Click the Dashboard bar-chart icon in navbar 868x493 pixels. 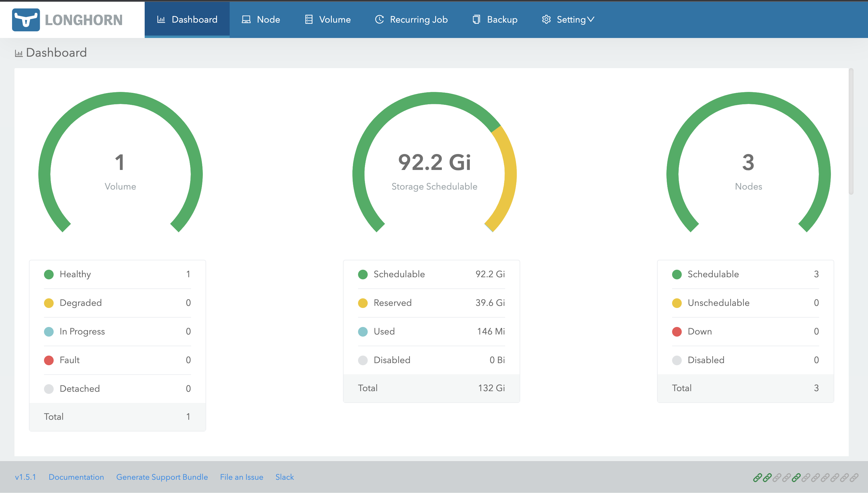161,20
